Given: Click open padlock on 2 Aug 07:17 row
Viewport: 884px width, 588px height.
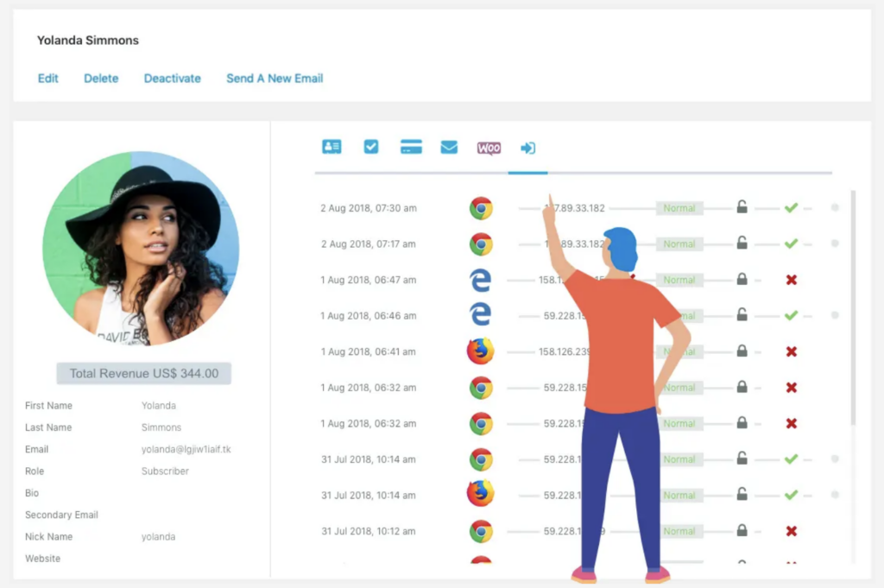Looking at the screenshot, I should (x=742, y=243).
